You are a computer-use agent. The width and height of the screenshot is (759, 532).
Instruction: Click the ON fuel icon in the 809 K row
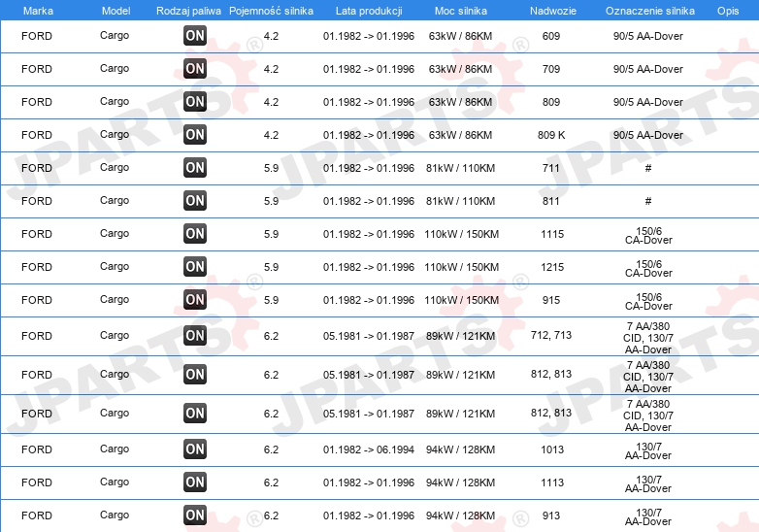coord(195,134)
